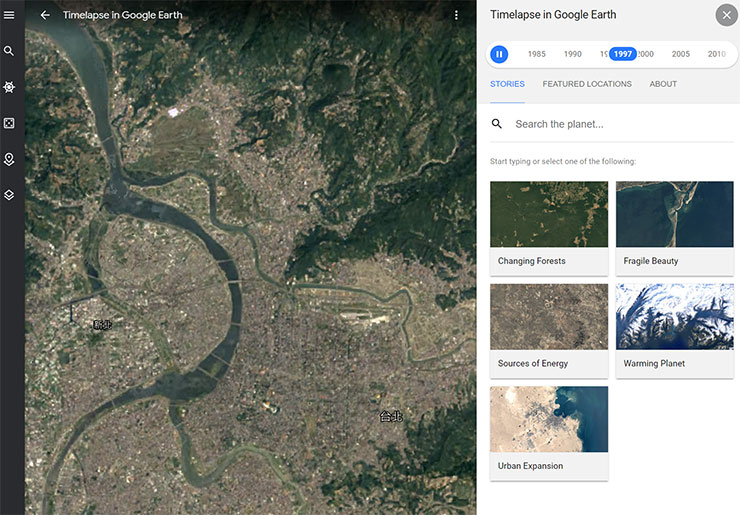
Task: Click the Search icon in left sidebar
Action: [x=9, y=51]
